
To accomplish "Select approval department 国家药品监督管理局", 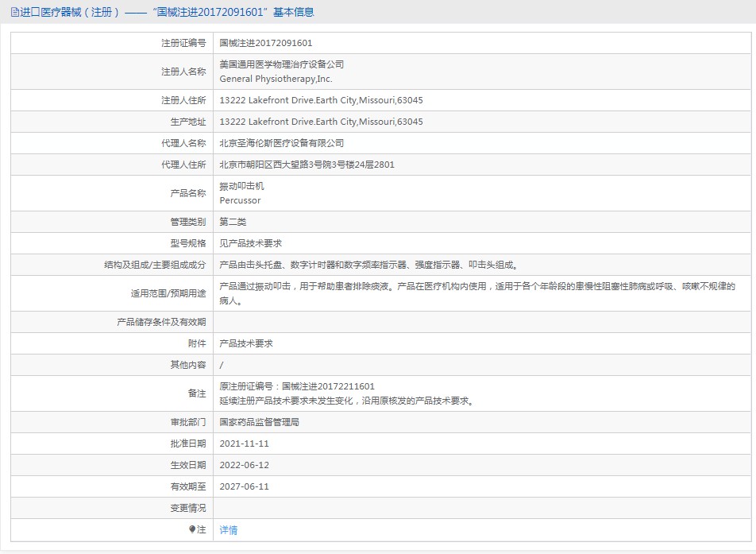I will click(259, 422).
